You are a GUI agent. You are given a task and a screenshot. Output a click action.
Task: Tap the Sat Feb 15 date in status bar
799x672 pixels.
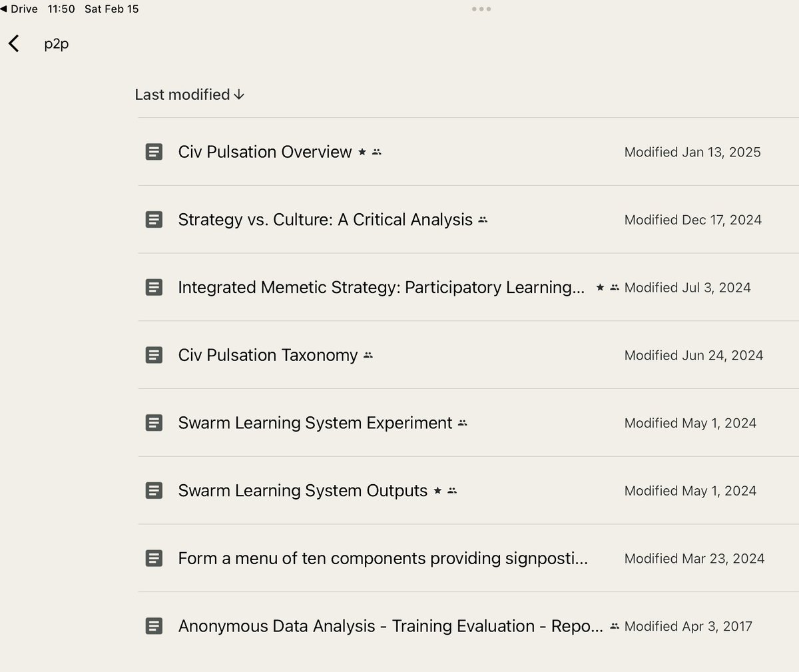[112, 9]
